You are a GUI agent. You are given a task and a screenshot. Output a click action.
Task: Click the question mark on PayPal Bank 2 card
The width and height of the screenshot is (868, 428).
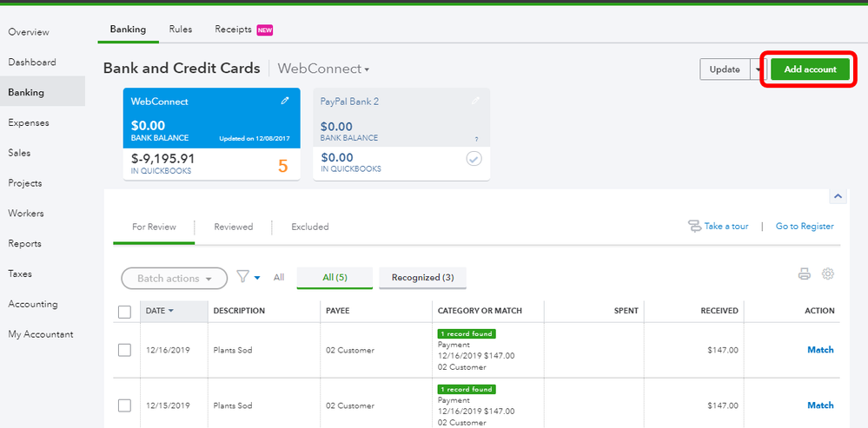pos(475,140)
